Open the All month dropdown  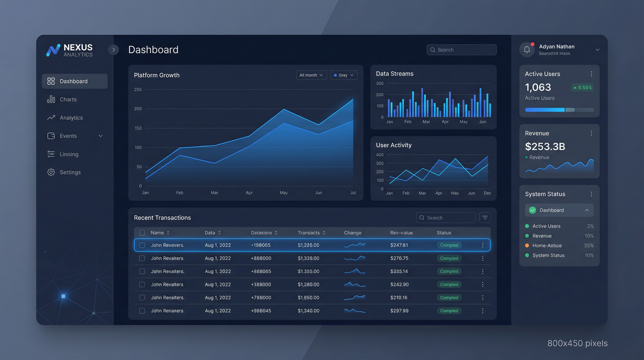[311, 75]
